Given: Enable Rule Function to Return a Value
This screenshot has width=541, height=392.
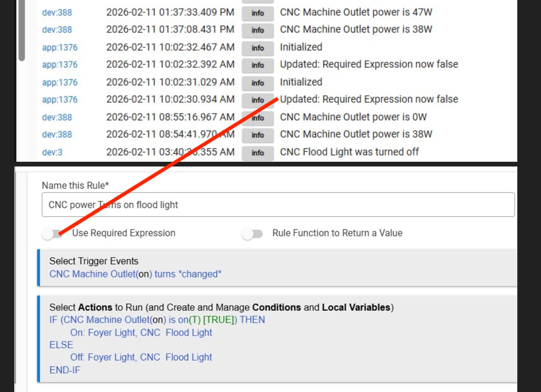Looking at the screenshot, I should (x=252, y=234).
